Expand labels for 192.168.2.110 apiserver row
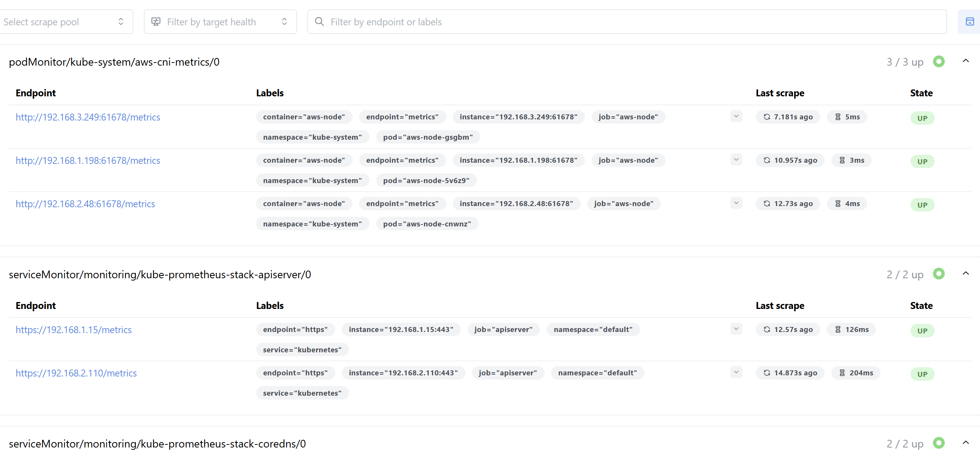The width and height of the screenshot is (980, 459). tap(736, 372)
